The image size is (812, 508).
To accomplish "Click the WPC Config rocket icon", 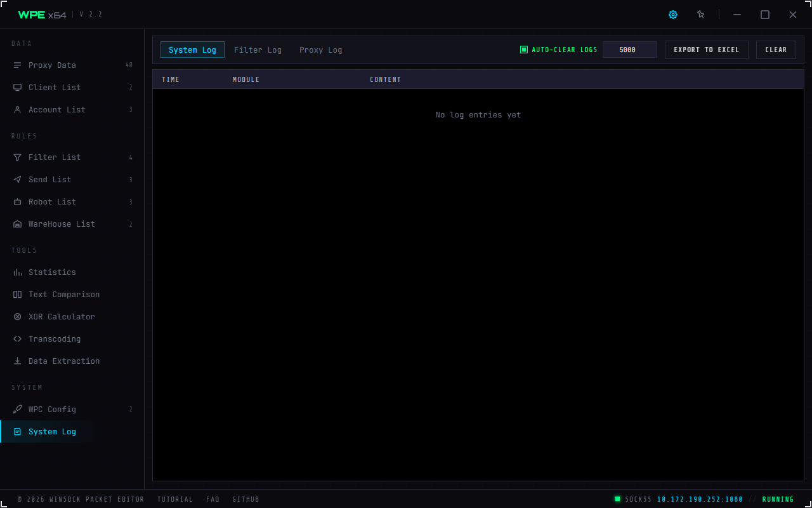I will pos(17,410).
